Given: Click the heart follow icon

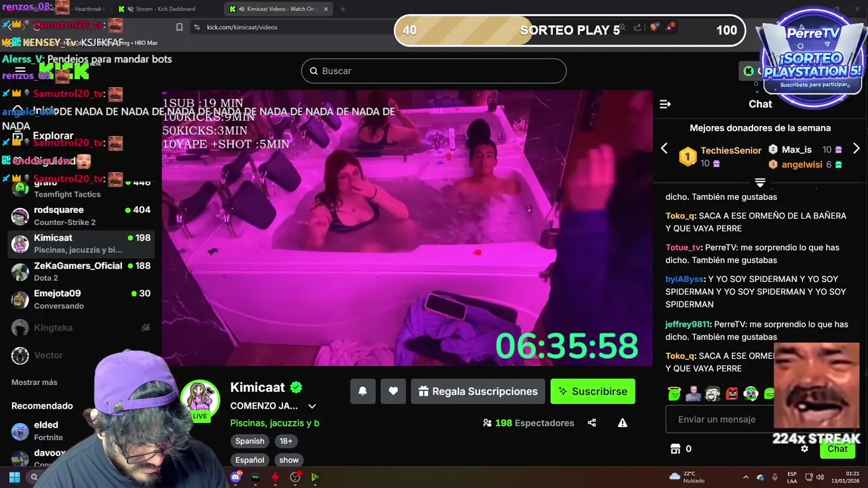Looking at the screenshot, I should pos(393,391).
